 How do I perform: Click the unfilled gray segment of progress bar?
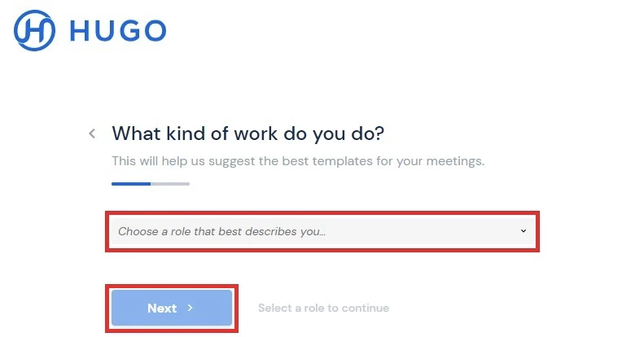pyautogui.click(x=170, y=184)
